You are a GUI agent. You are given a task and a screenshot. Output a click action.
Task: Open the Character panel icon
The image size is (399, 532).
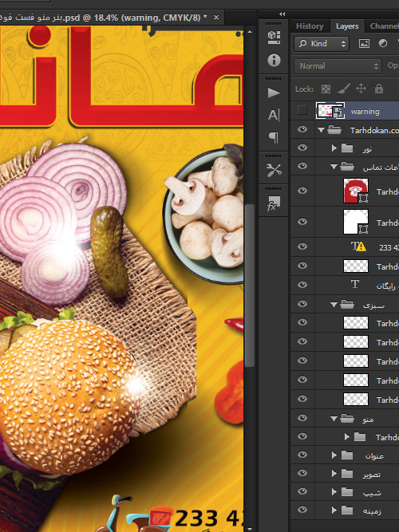coord(274,115)
